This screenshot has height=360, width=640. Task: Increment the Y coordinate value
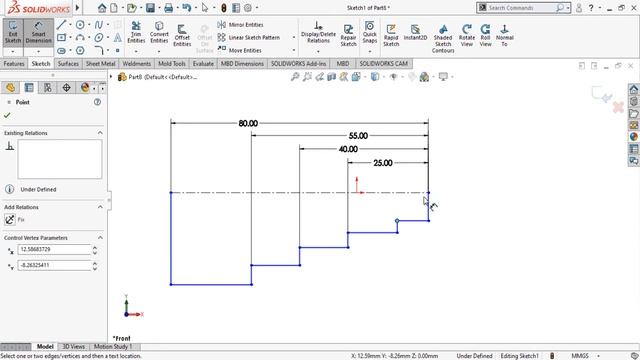95,263
